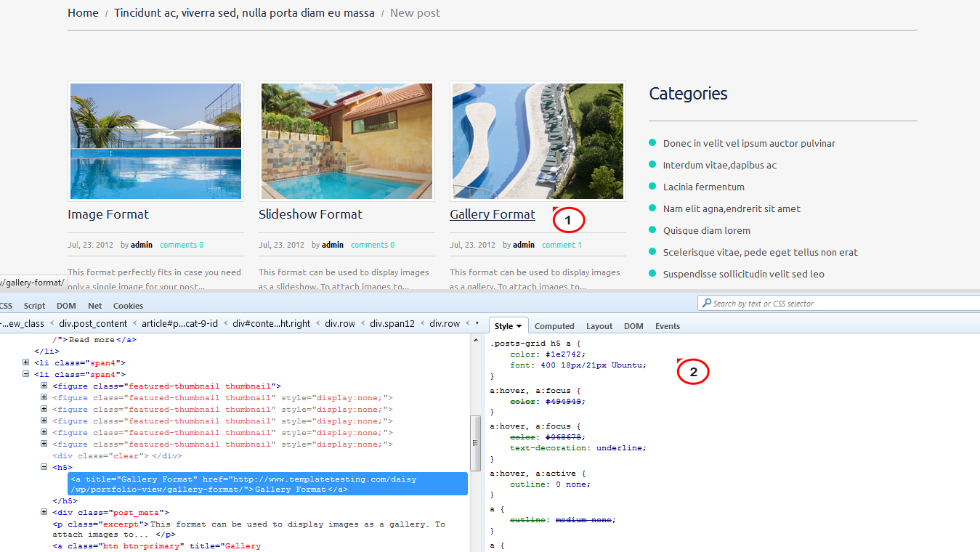Click the struck-through color #068678 value
Screen dimensions: 980x552
click(564, 437)
